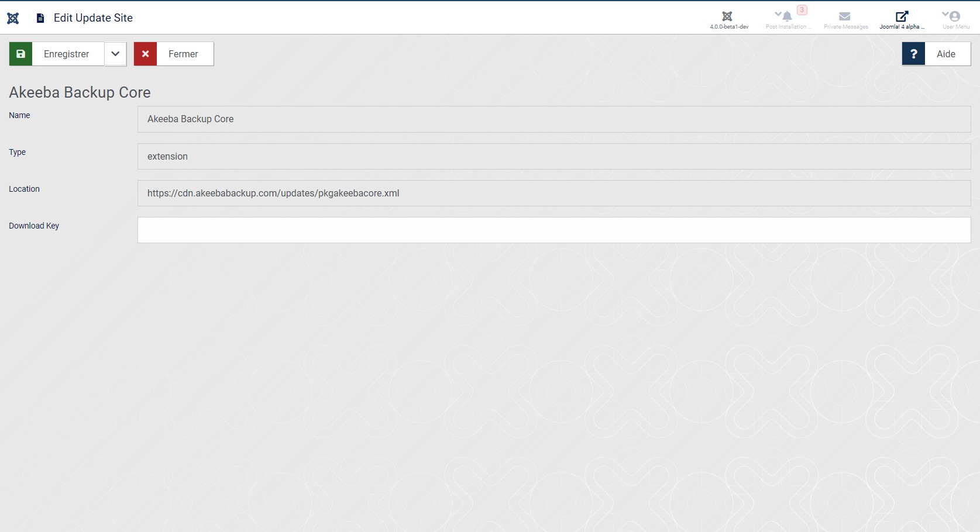Expand the User Menu

click(x=955, y=19)
